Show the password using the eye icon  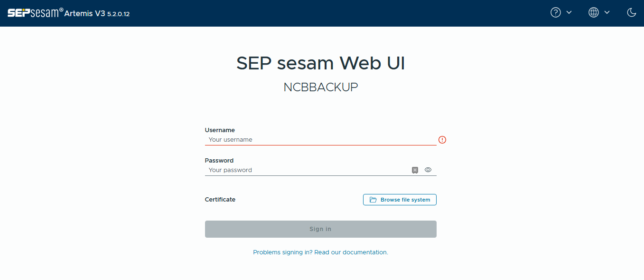[x=428, y=170]
